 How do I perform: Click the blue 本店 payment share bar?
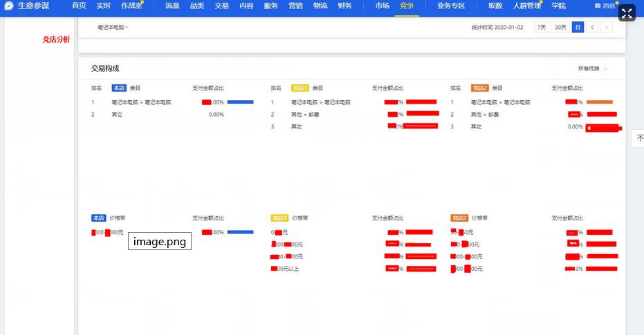[x=240, y=102]
